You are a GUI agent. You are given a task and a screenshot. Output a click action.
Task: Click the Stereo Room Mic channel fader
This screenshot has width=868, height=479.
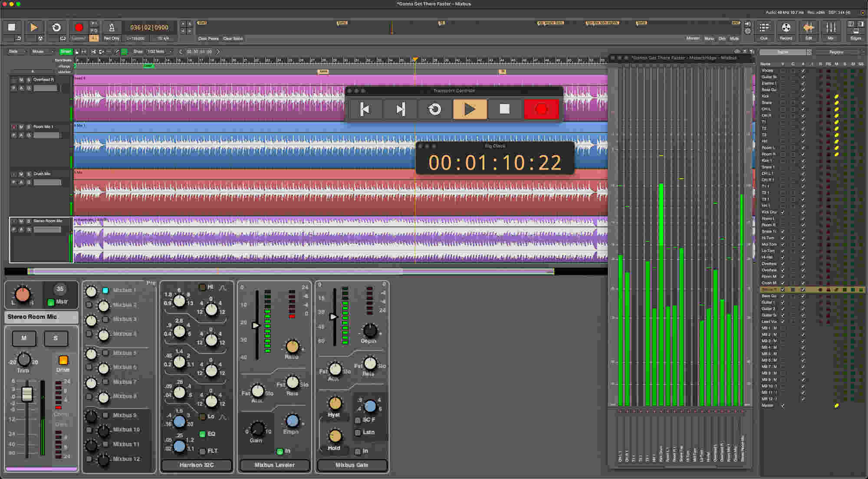click(x=27, y=395)
